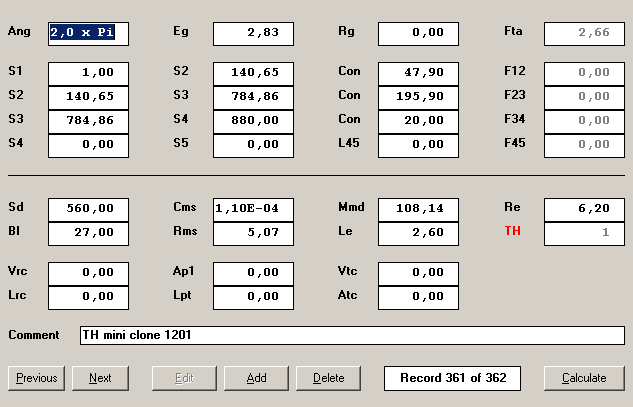Screen dimensions: 633x407
Task: Go to the Next record
Action: [100, 378]
